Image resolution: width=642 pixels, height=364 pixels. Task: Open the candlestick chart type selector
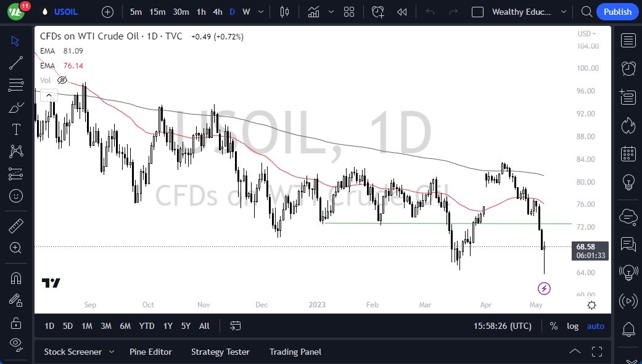coord(284,12)
